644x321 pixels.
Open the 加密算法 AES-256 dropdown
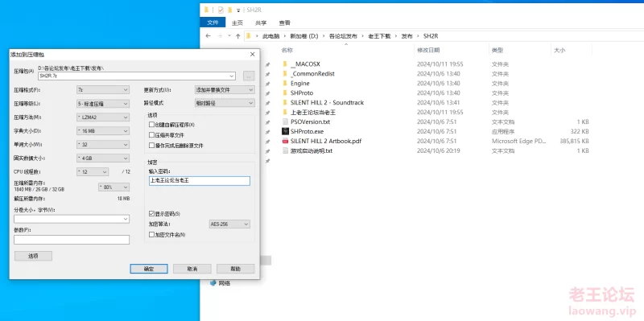[x=229, y=224]
